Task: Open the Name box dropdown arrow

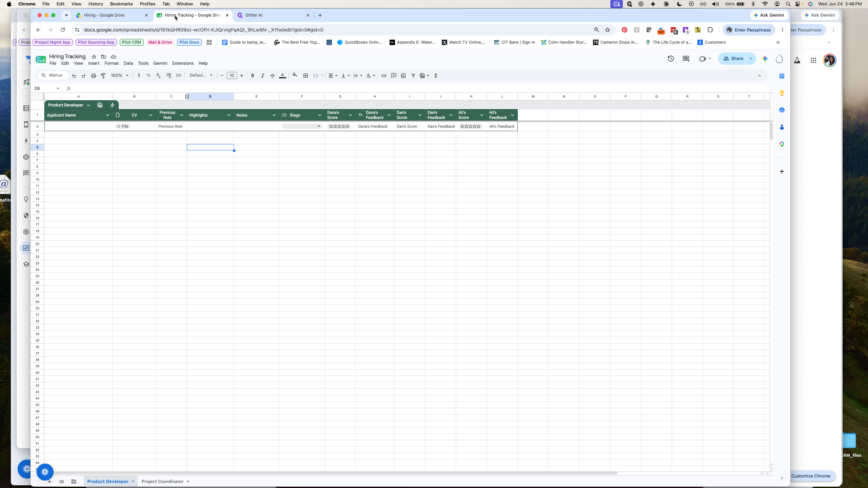Action: pos(58,88)
